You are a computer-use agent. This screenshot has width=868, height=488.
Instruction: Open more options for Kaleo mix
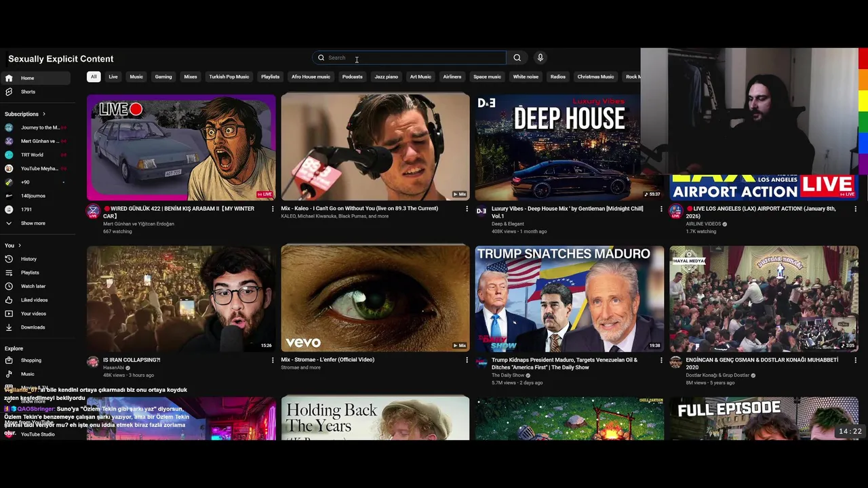click(467, 209)
